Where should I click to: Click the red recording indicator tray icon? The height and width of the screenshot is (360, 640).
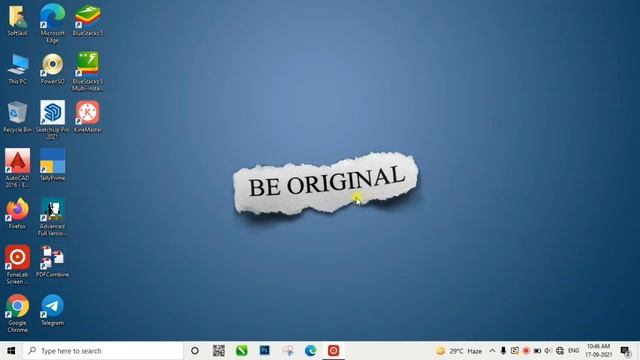coord(526,351)
